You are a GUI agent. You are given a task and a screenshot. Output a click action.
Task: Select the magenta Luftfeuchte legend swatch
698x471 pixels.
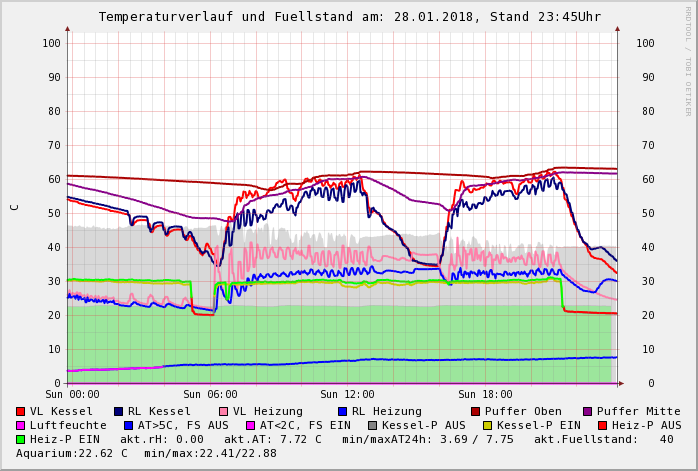point(21,425)
